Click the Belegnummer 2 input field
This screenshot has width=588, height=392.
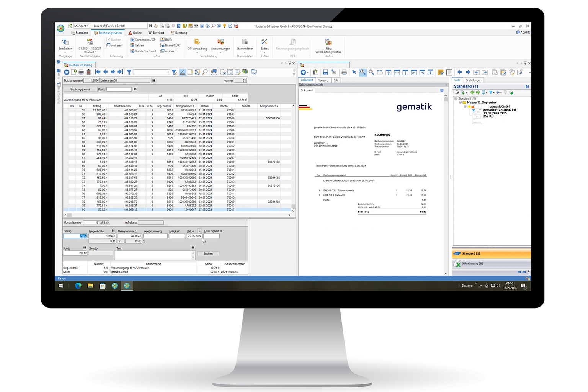(155, 236)
